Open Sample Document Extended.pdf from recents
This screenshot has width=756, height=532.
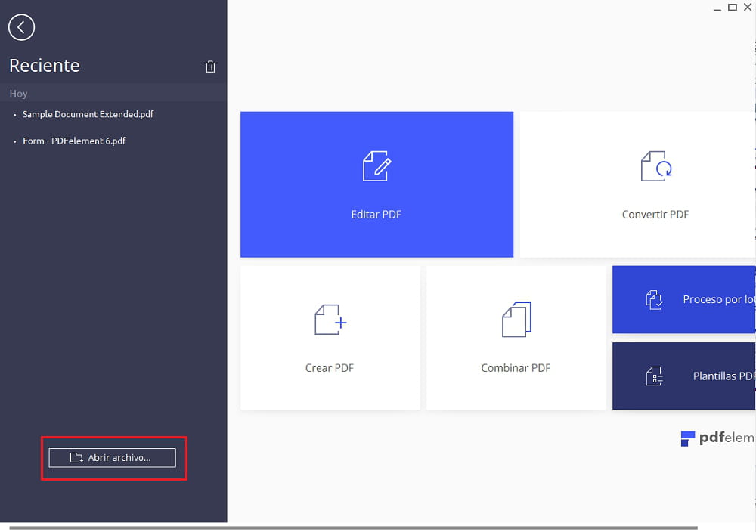pos(88,114)
